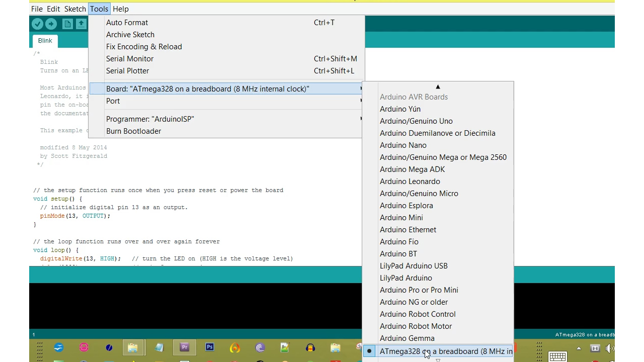The height and width of the screenshot is (362, 644).
Task: Click the 'void loop() {' code line
Action: [56, 250]
